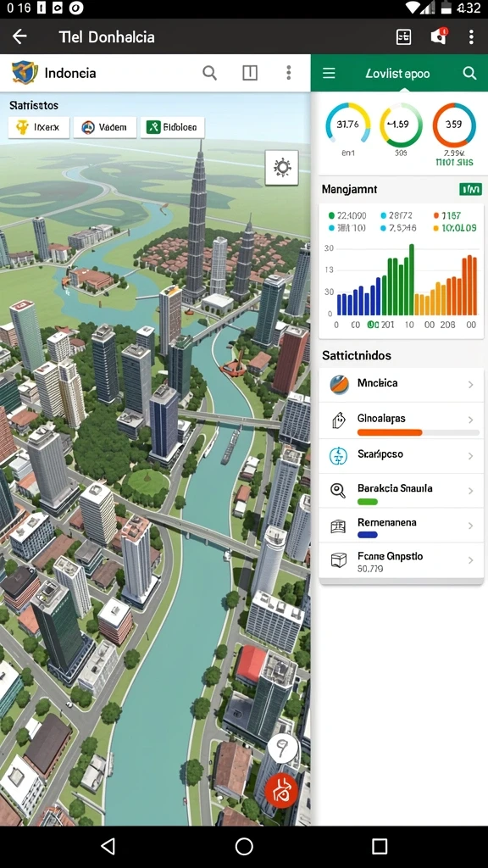
Task: Tap the back arrow in the top bar
Action: [x=19, y=37]
